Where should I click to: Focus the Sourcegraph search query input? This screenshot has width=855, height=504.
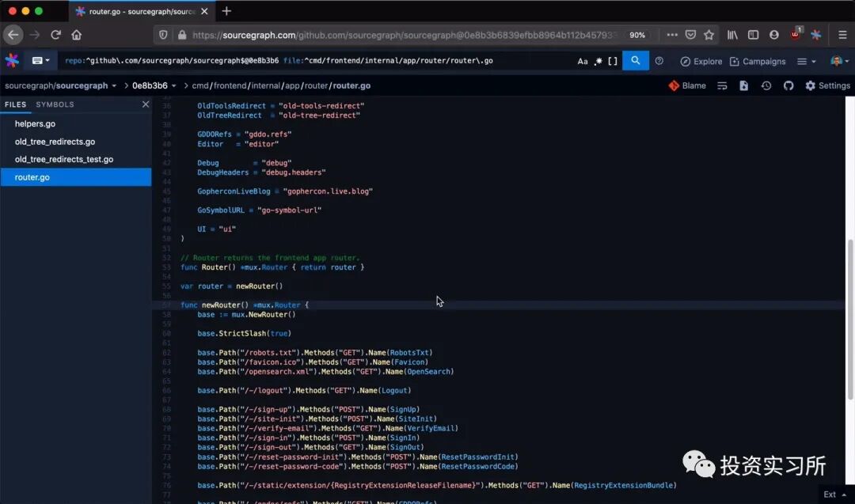tap(316, 61)
